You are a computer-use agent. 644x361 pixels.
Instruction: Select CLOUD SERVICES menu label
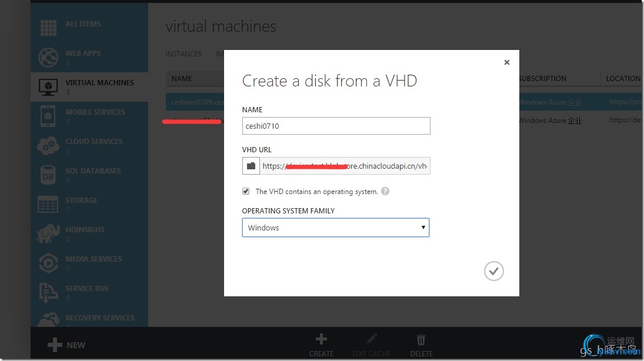[94, 141]
